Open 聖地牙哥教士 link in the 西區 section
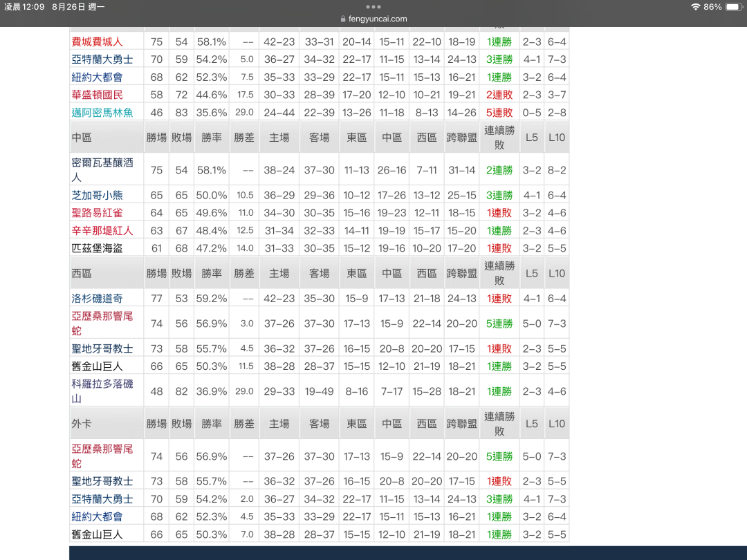The width and height of the screenshot is (747, 560). click(102, 349)
